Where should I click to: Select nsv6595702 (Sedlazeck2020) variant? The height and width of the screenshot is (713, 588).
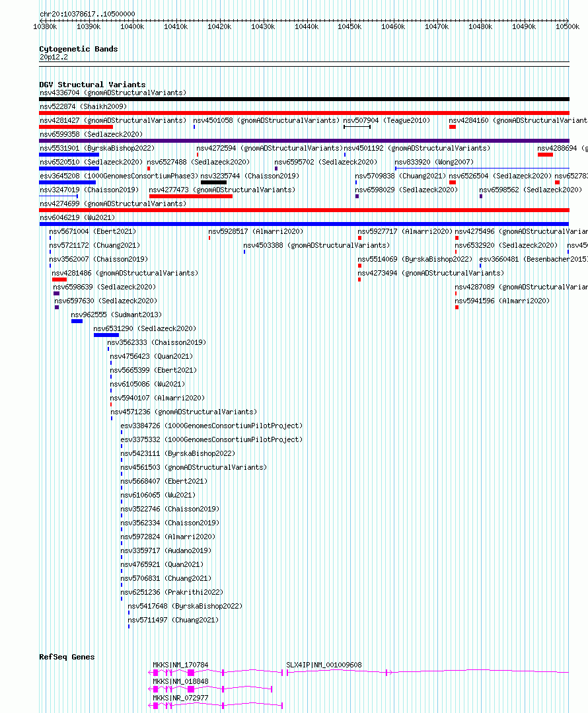[x=326, y=162]
